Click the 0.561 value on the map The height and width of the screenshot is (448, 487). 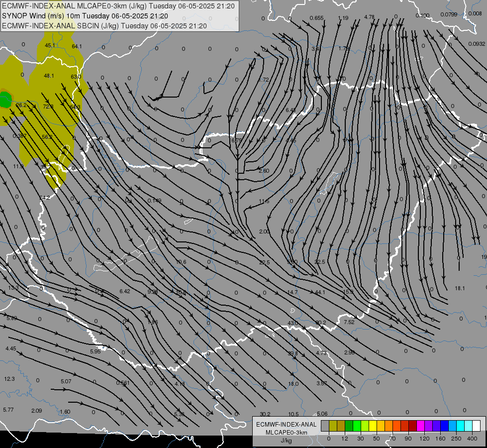(x=123, y=383)
